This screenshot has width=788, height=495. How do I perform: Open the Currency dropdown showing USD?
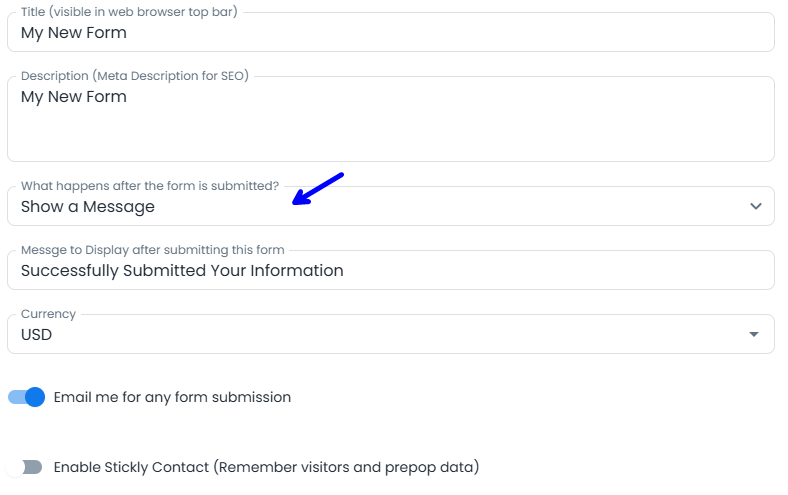[390, 335]
